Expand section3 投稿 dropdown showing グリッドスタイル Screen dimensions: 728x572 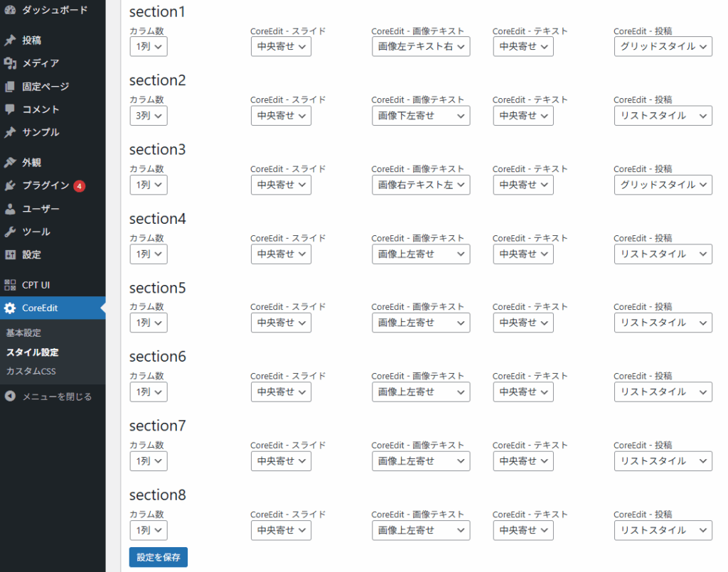point(663,185)
